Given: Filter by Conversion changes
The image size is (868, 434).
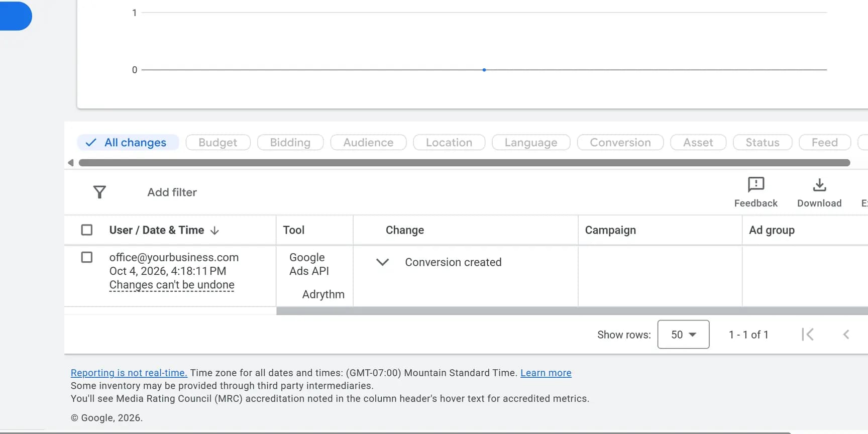Looking at the screenshot, I should click(x=620, y=143).
